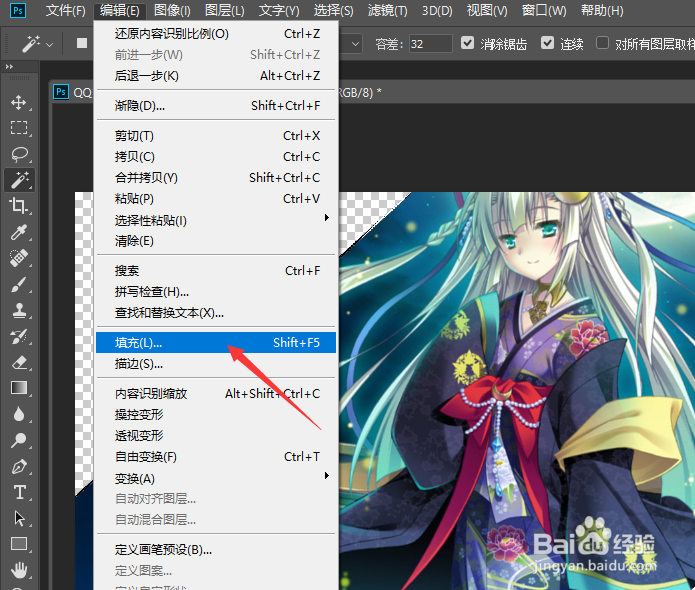The image size is (695, 590).
Task: Choose Search (搜索) menu item
Action: point(216,271)
